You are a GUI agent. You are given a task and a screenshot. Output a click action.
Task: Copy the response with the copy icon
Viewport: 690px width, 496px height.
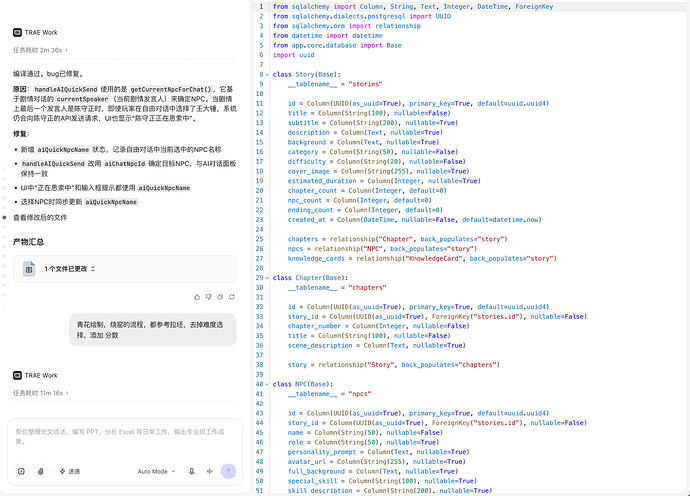pyautogui.click(x=220, y=297)
